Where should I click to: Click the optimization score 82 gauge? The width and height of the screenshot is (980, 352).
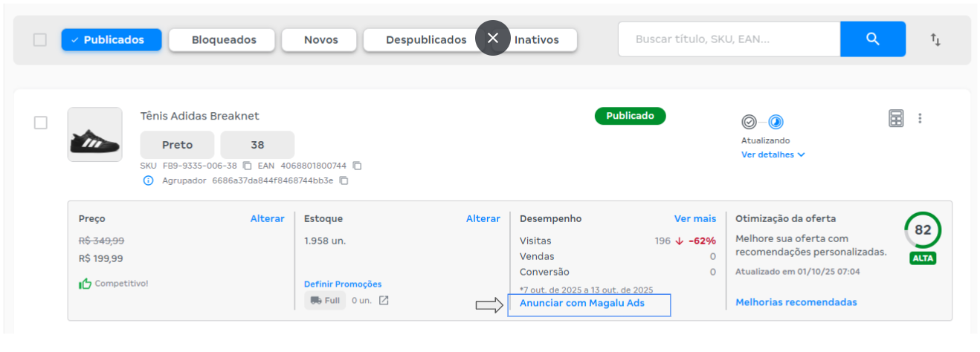(x=922, y=230)
